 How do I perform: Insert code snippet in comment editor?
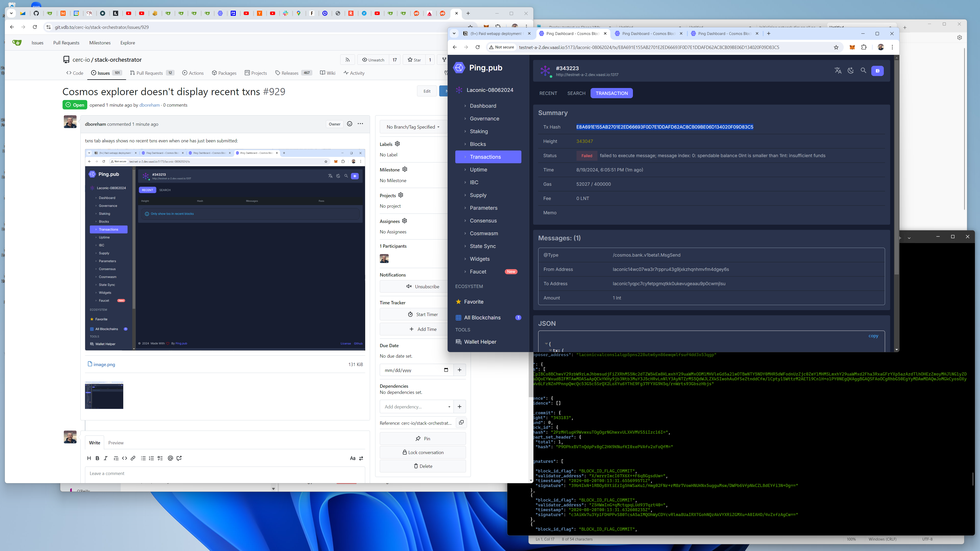tap(124, 458)
